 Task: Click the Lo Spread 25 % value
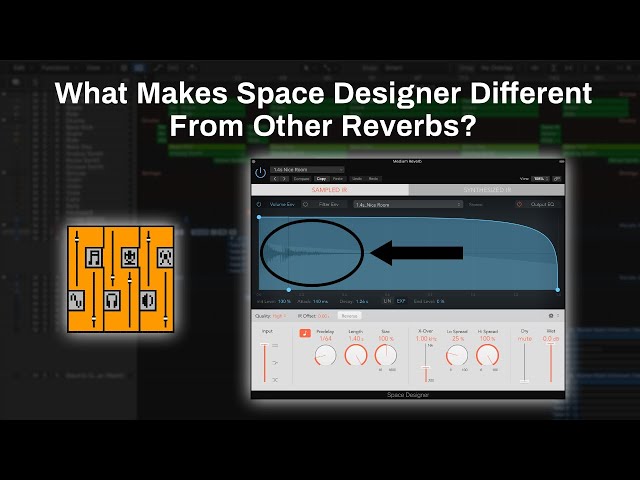tap(458, 339)
